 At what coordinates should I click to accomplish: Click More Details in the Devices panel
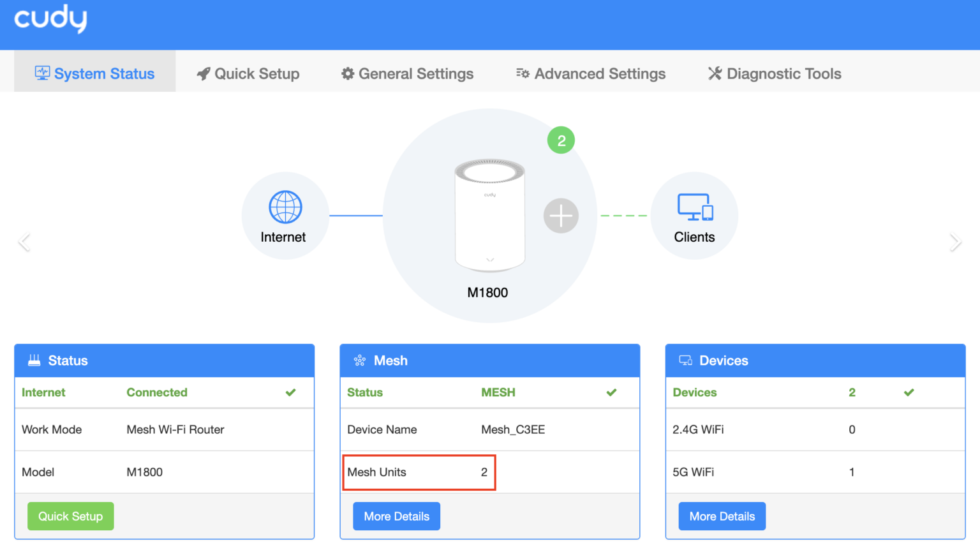pos(722,516)
